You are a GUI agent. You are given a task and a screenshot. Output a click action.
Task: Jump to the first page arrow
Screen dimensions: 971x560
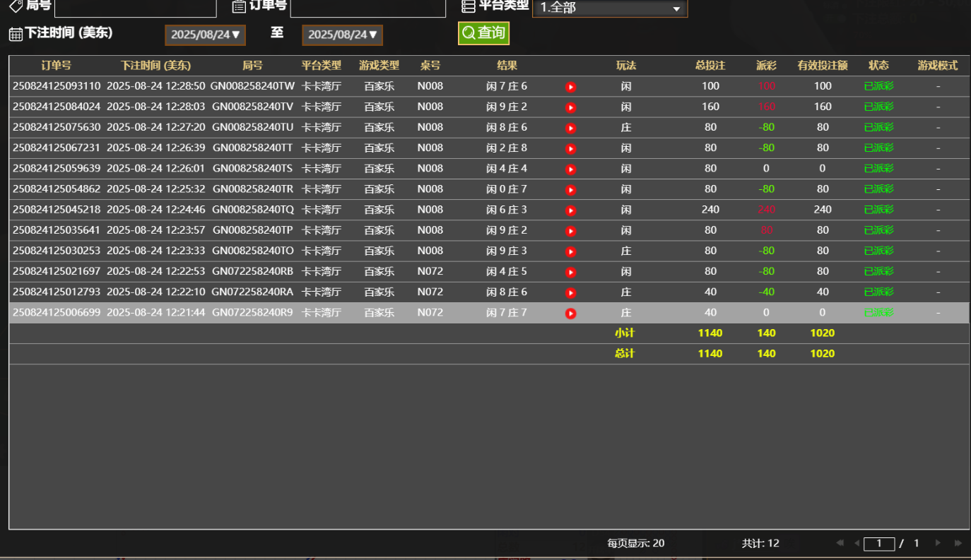pos(840,543)
